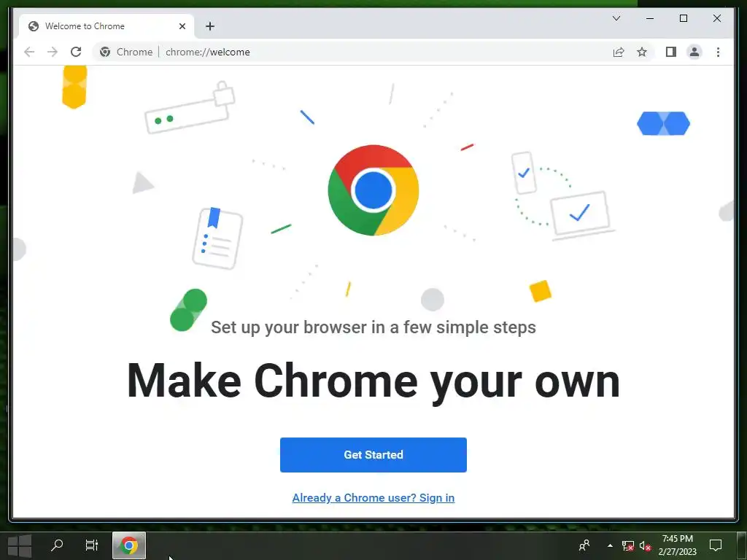Screen dimensions: 747x560
Task: Show hidden system tray icons
Action: coord(610,545)
